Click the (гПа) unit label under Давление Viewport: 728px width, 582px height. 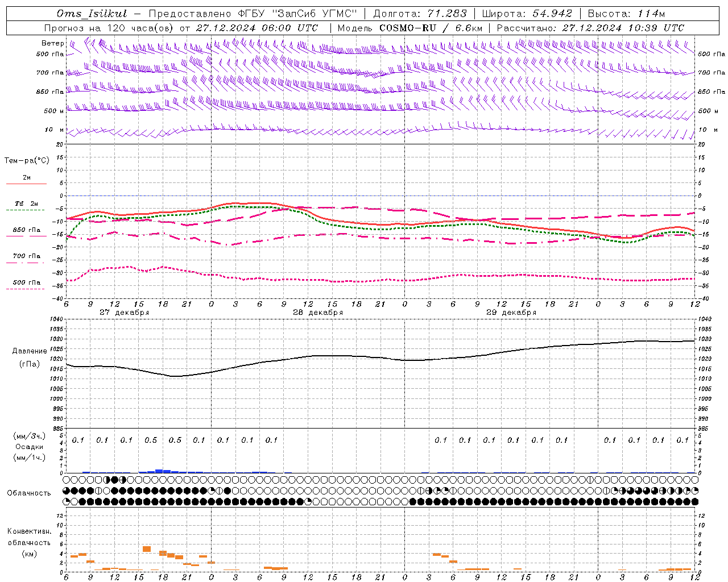point(29,364)
